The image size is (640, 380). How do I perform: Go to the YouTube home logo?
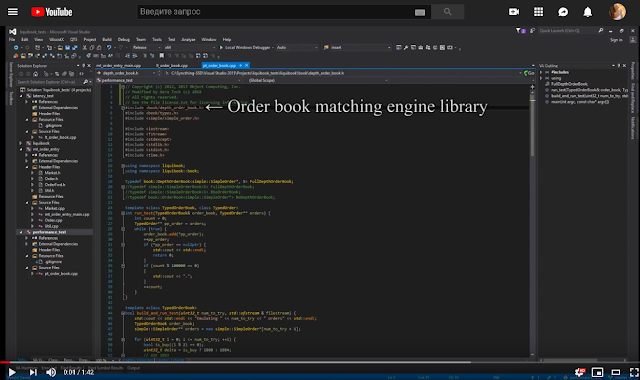52,12
